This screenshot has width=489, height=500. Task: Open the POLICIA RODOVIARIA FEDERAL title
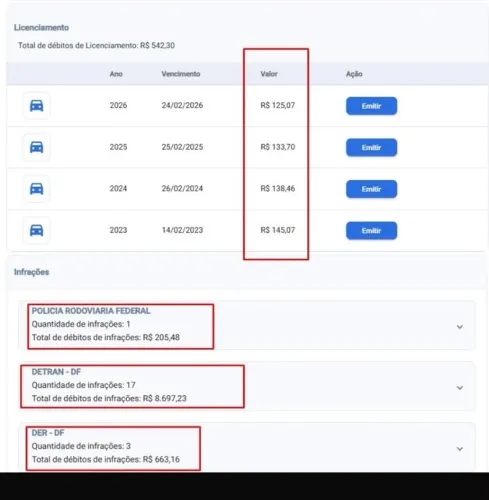pos(91,311)
